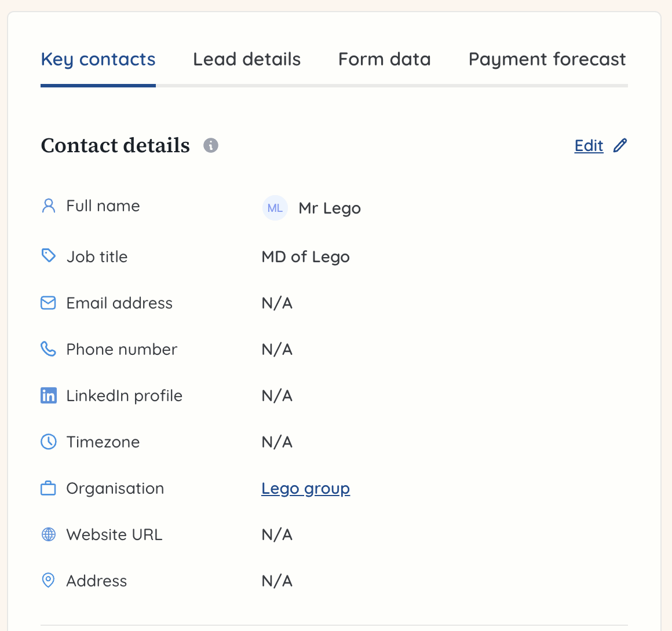Click the Contact details info icon
672x631 pixels.
point(211,145)
